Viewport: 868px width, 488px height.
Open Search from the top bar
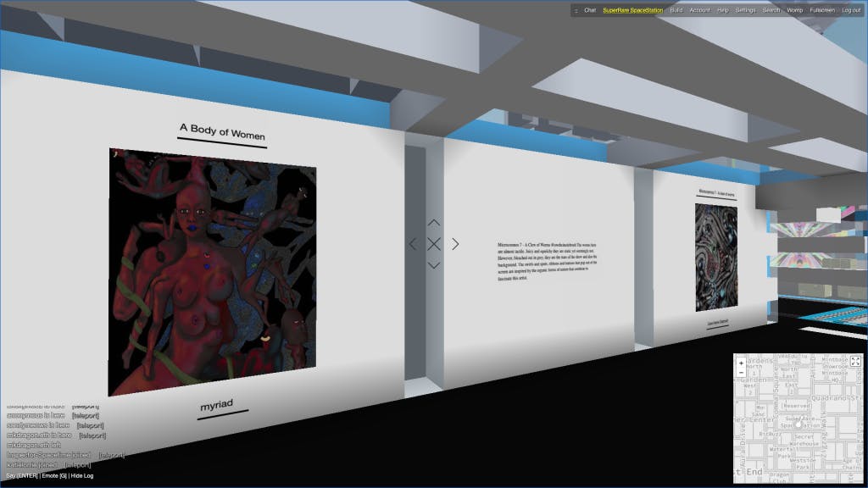771,10
